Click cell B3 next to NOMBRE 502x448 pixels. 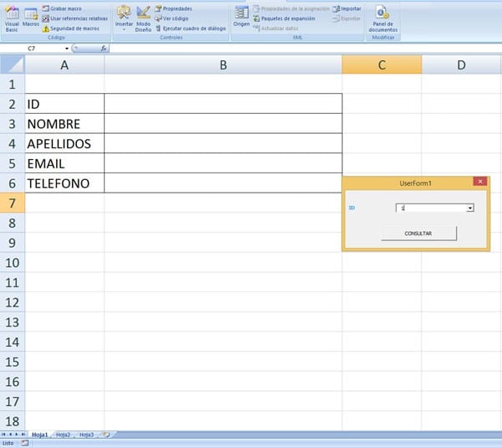click(223, 123)
